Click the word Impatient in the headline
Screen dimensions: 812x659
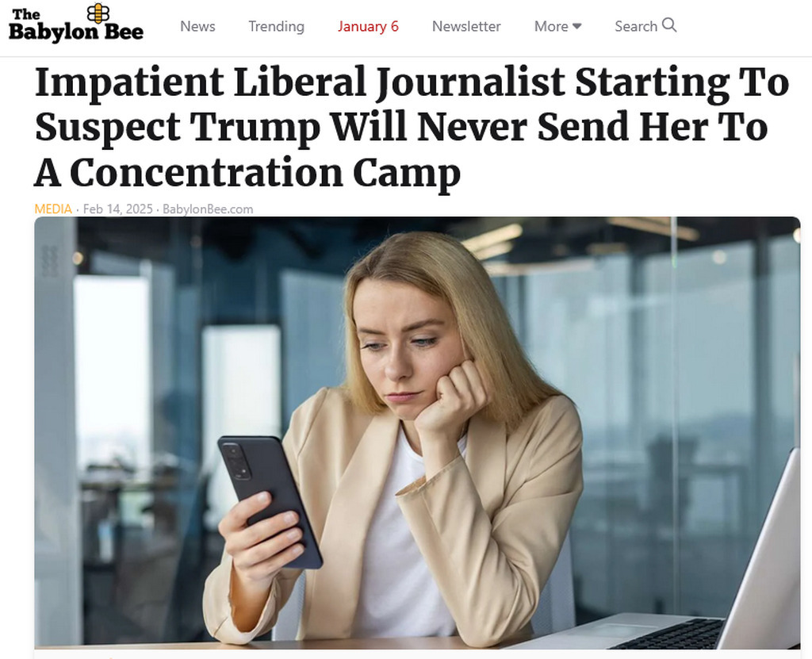(x=129, y=83)
